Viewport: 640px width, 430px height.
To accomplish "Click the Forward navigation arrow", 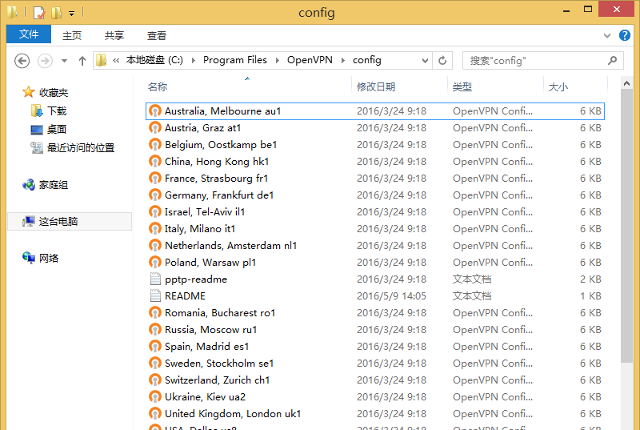I will click(x=45, y=61).
